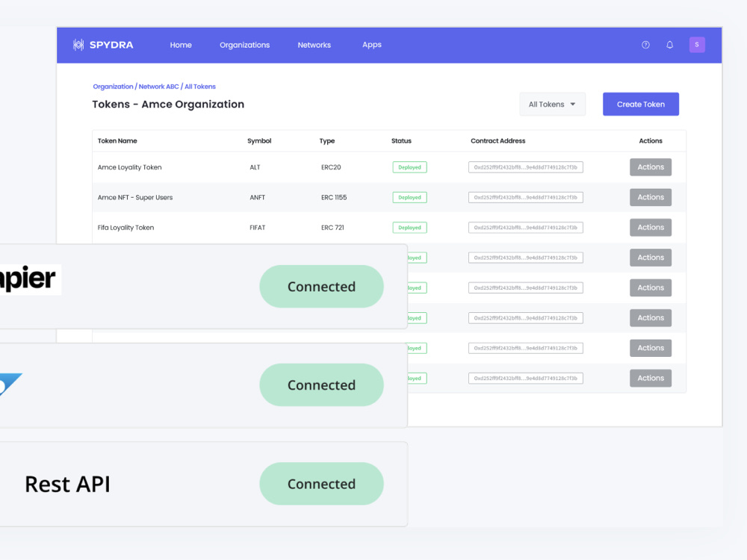This screenshot has height=560, width=747.
Task: Click Deployed badge for Fifa Loyality Token
Action: (409, 228)
